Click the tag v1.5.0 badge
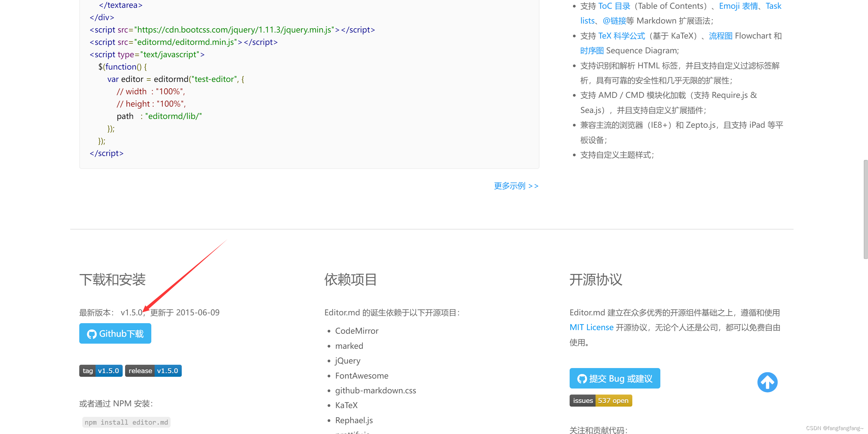The image size is (868, 434). coord(101,371)
